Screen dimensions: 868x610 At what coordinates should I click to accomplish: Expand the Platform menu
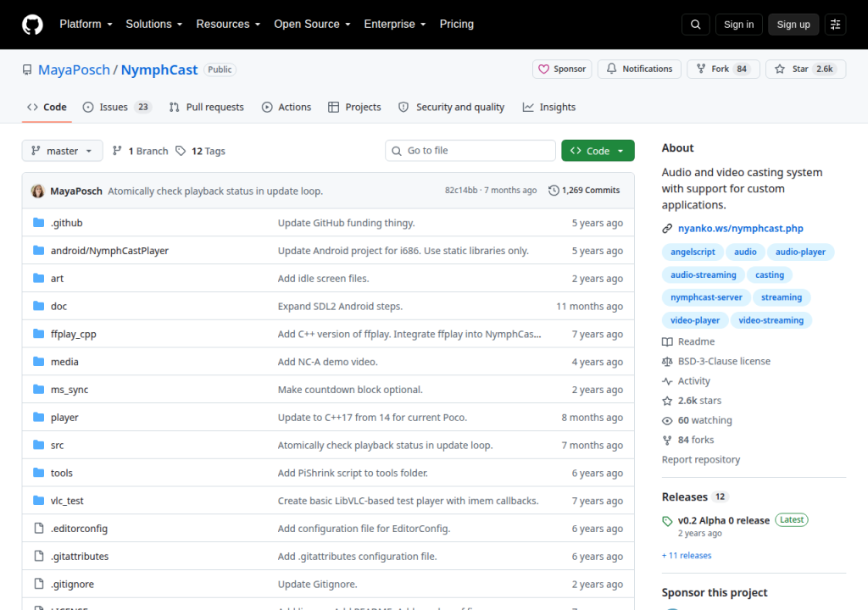[x=86, y=25]
